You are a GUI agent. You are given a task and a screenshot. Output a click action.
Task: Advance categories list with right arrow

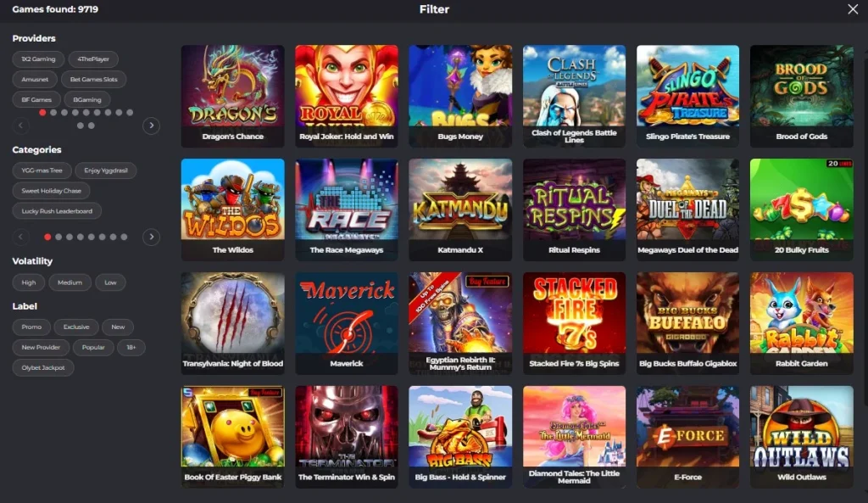click(151, 238)
